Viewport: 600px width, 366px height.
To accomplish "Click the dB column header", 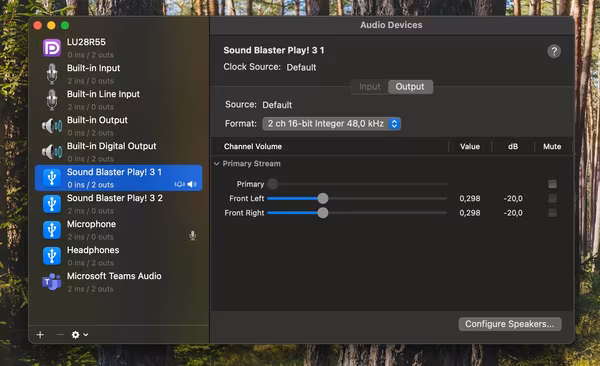I will [x=513, y=147].
